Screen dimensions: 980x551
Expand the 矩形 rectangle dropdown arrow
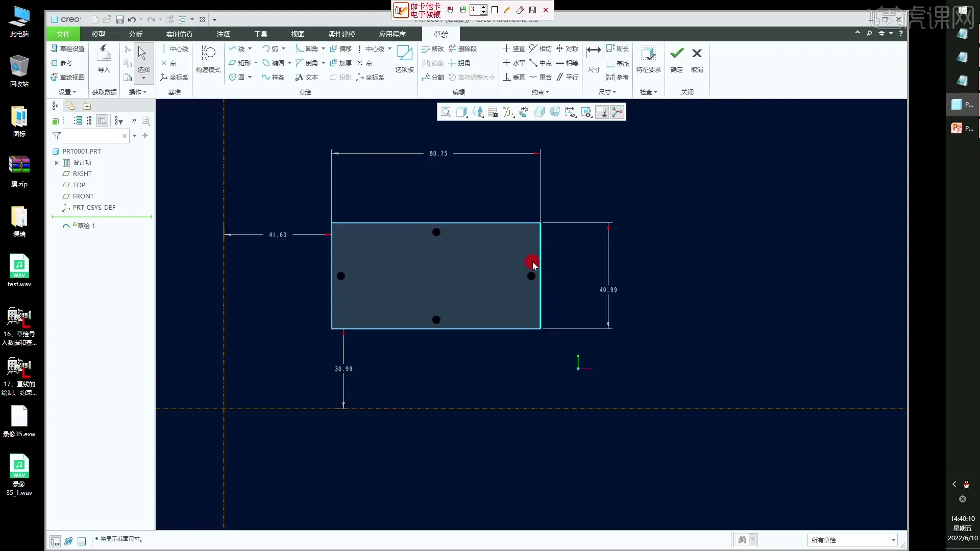tap(256, 63)
